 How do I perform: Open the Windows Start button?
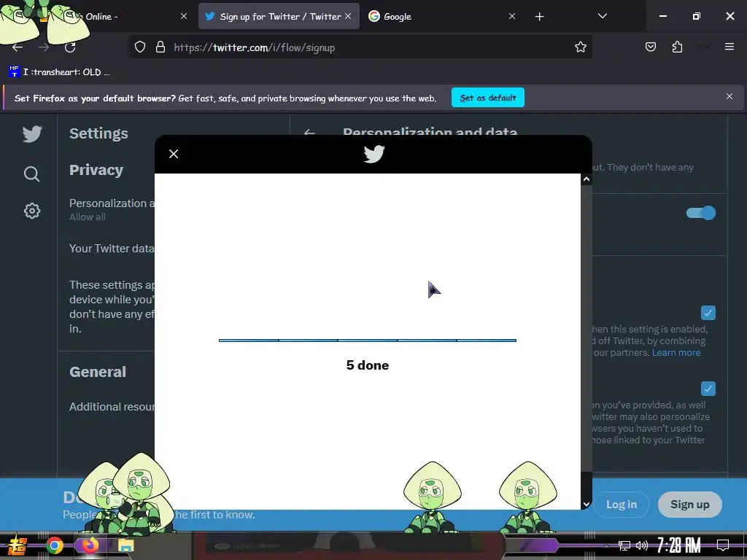tap(17, 545)
